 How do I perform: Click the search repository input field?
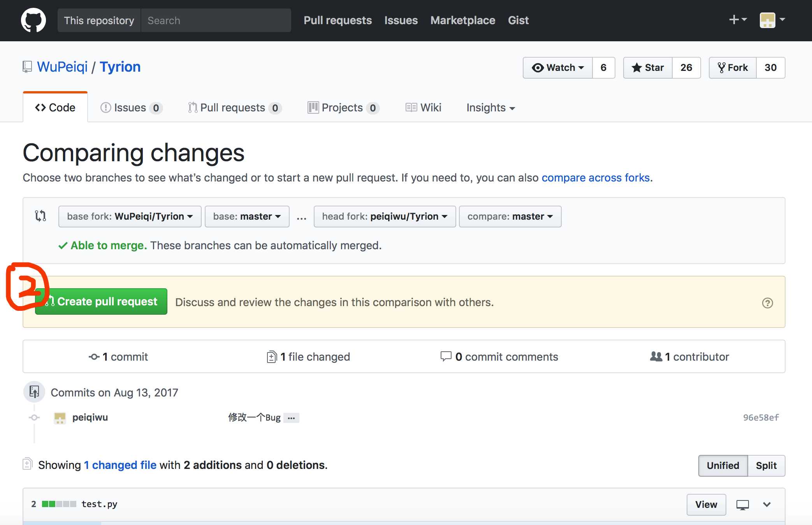(215, 19)
